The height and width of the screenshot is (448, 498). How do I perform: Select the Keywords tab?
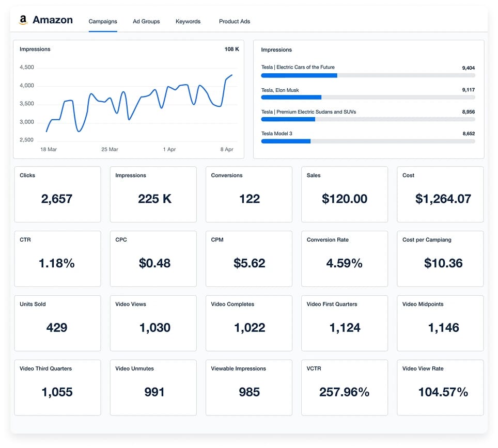click(188, 21)
